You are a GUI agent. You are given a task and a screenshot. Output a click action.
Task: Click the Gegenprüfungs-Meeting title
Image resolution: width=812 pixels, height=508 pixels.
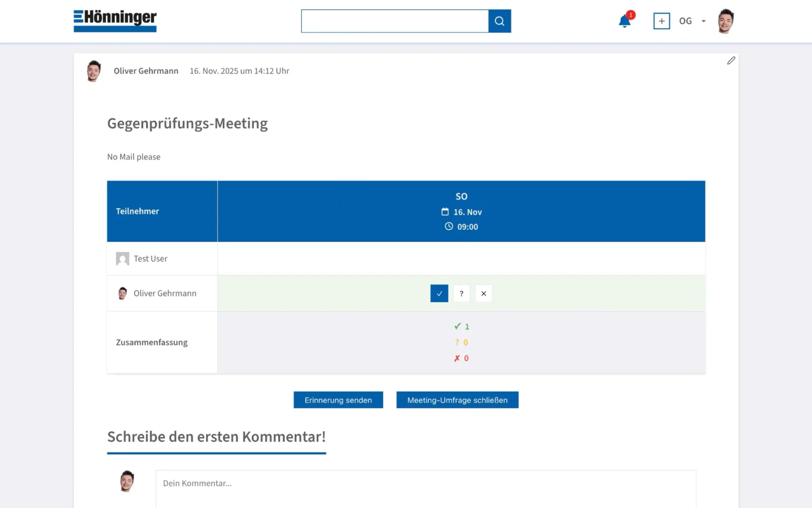(187, 123)
